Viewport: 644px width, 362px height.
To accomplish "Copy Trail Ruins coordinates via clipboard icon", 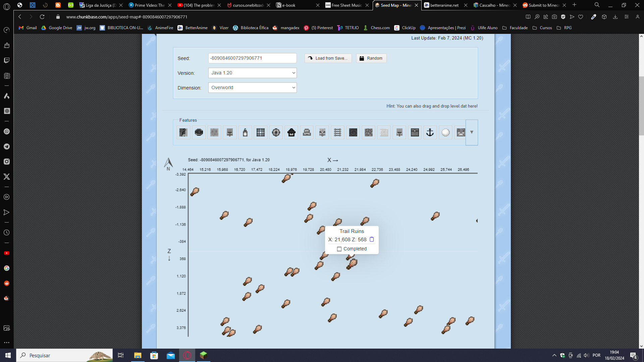I will (x=372, y=239).
